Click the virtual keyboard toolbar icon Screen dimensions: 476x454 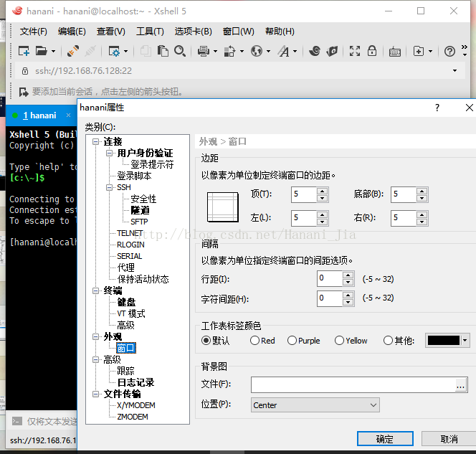(395, 52)
